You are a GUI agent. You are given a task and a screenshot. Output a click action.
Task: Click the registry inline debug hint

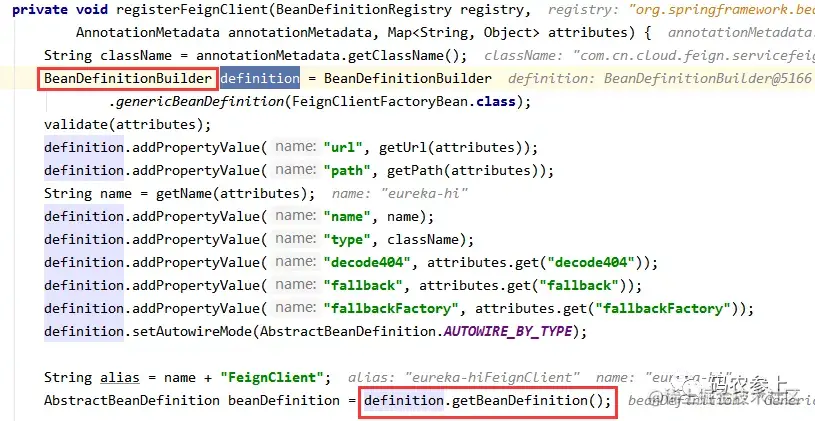(x=681, y=10)
